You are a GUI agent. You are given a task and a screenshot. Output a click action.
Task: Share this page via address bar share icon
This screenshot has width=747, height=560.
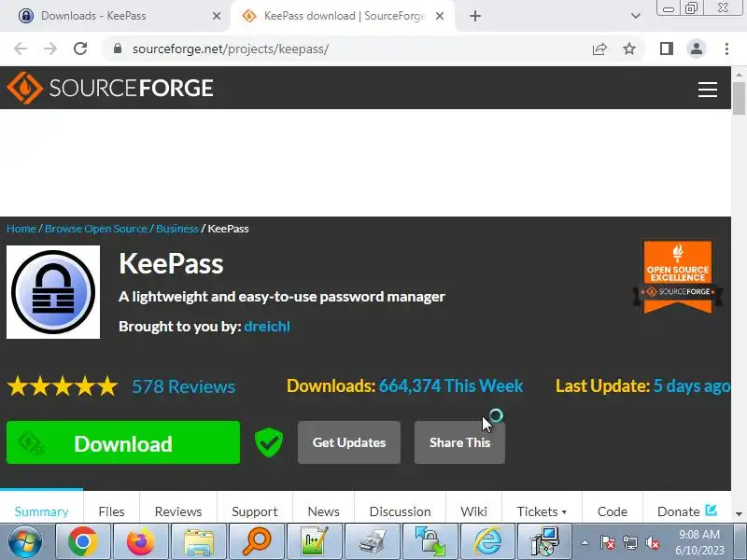point(599,49)
